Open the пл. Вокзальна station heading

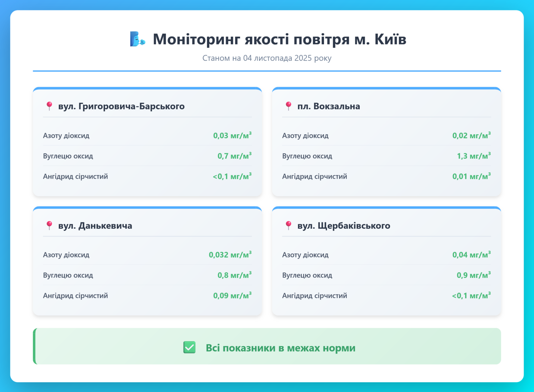pyautogui.click(x=328, y=106)
